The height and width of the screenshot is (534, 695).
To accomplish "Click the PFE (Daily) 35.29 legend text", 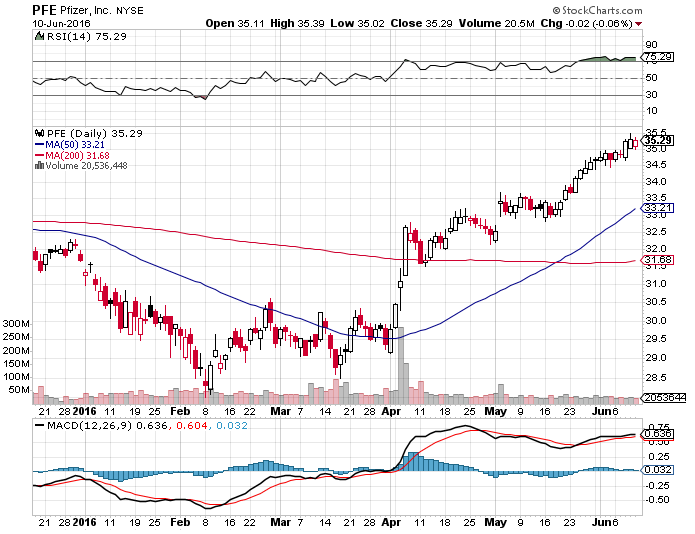I will (x=95, y=133).
